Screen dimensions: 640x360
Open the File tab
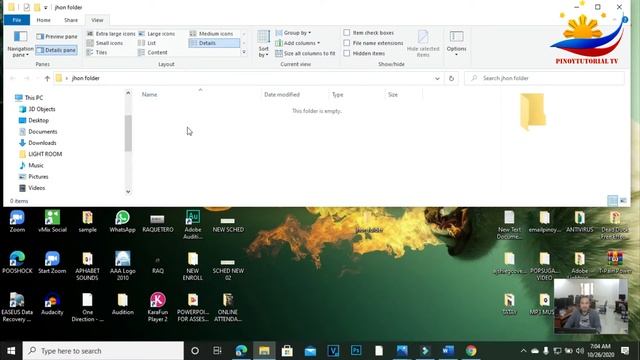coord(17,20)
